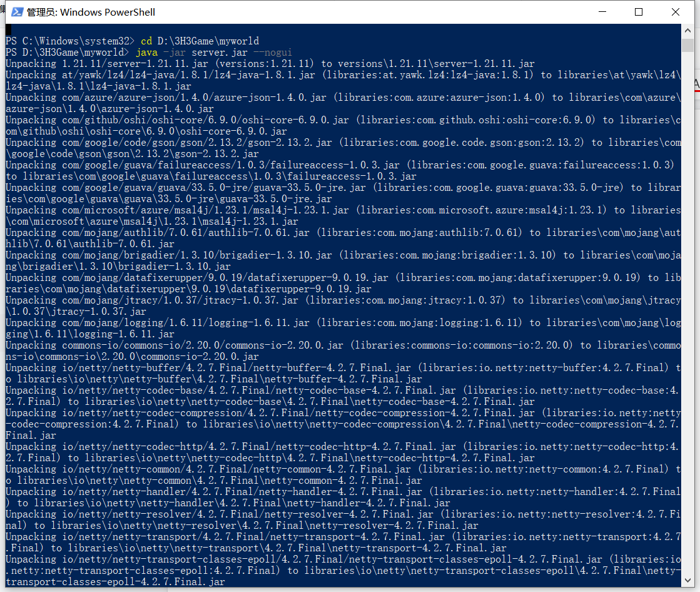Click the lz4-java-1.8.1.jar unpacking line
Image resolution: width=700 pixels, height=592 pixels.
(x=343, y=80)
